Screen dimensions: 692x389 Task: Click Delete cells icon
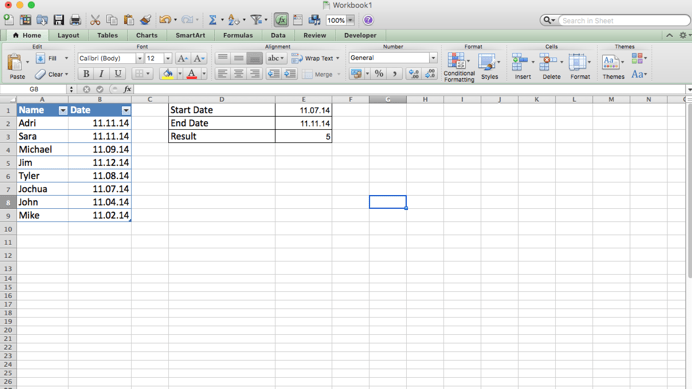551,67
